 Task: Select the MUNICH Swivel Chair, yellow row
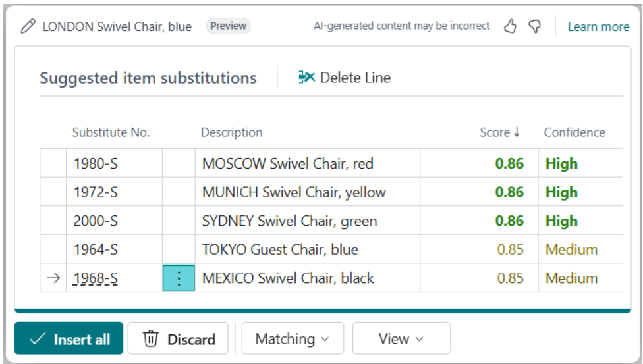point(331,192)
